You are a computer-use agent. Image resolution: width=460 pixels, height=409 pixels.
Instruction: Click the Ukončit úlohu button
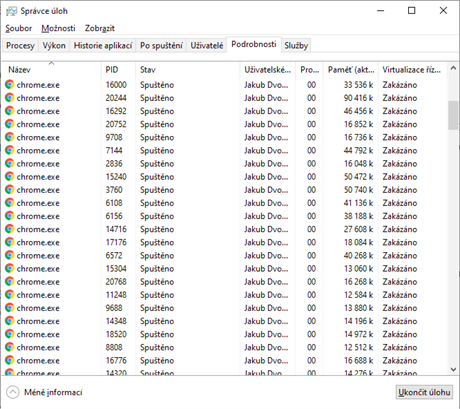click(424, 392)
